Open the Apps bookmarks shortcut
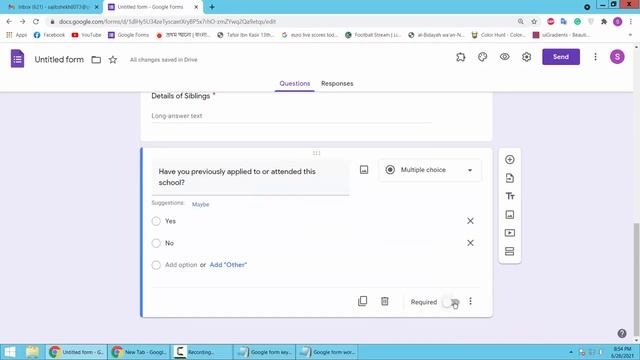This screenshot has width=640, height=360. tap(17, 35)
